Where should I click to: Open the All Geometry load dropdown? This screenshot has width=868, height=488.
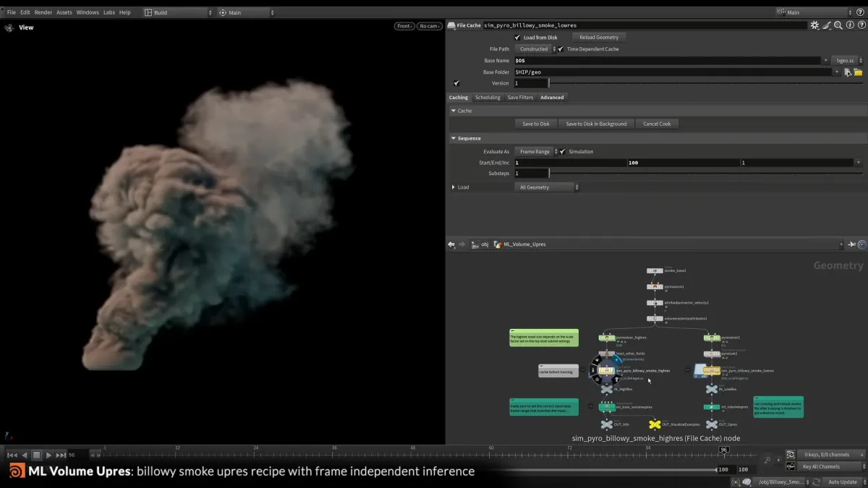546,187
